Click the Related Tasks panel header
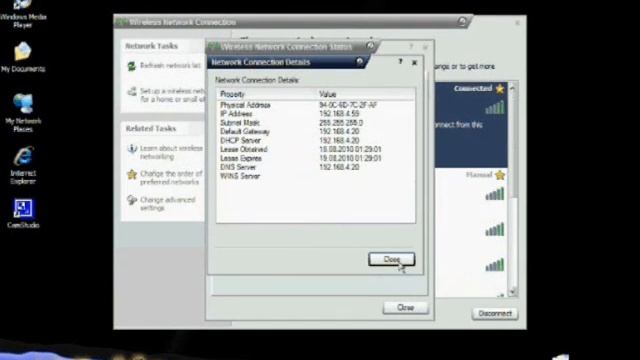 (x=163, y=129)
